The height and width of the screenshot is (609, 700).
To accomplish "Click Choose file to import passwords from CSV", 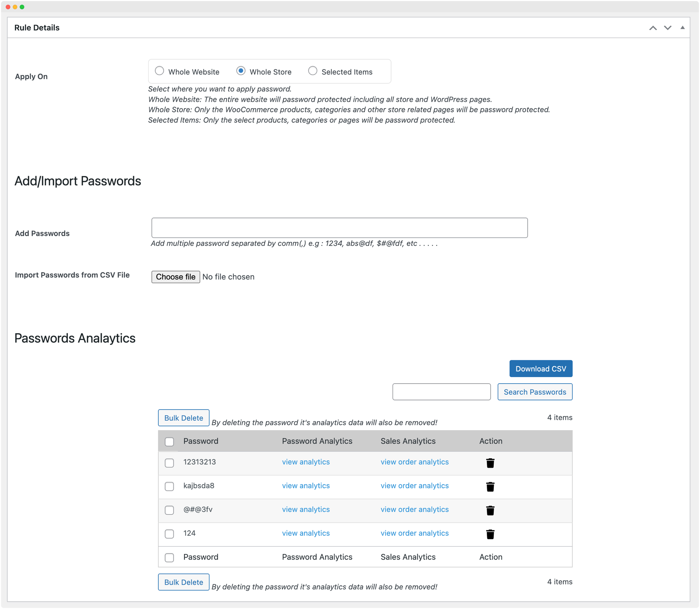I will click(x=176, y=277).
